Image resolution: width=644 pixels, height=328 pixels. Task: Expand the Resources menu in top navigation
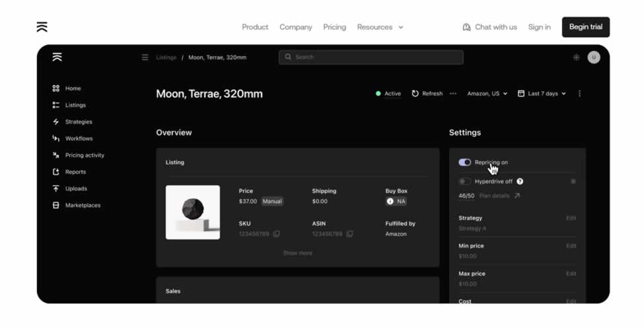click(380, 27)
